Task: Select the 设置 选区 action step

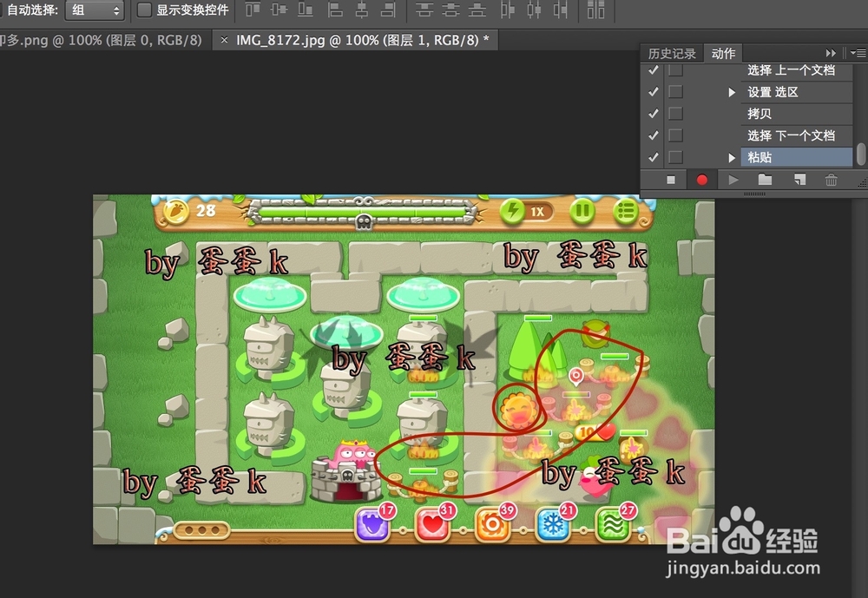Action: pyautogui.click(x=797, y=92)
